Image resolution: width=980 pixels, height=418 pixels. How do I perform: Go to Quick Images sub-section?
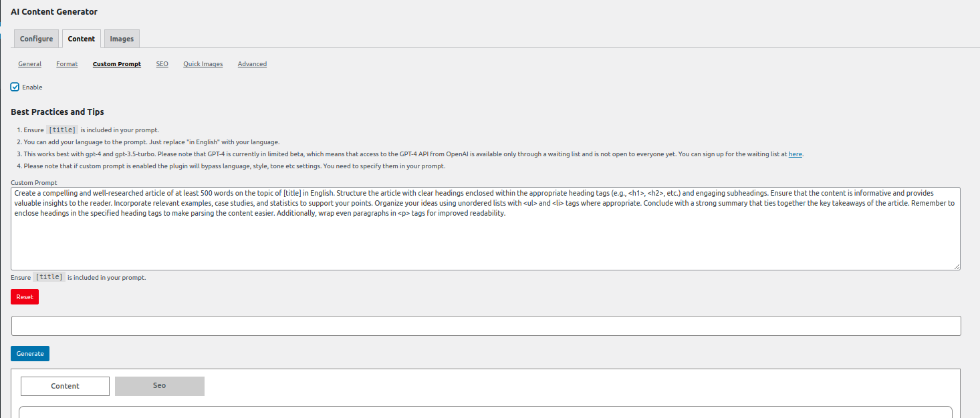click(x=203, y=64)
